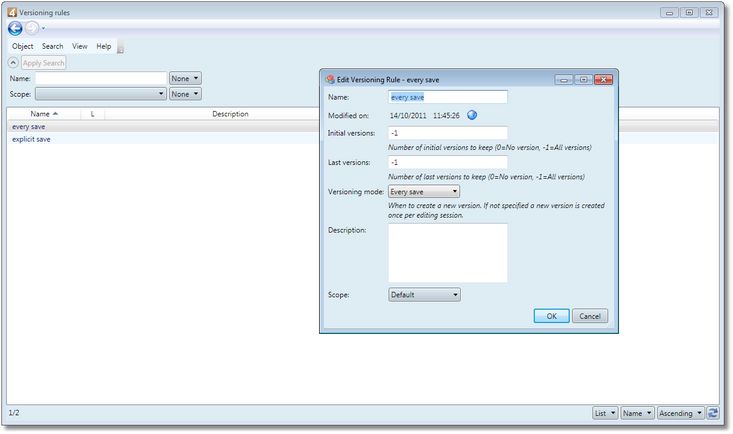Open the List view mode dropdown
733x434 pixels.
click(x=605, y=412)
